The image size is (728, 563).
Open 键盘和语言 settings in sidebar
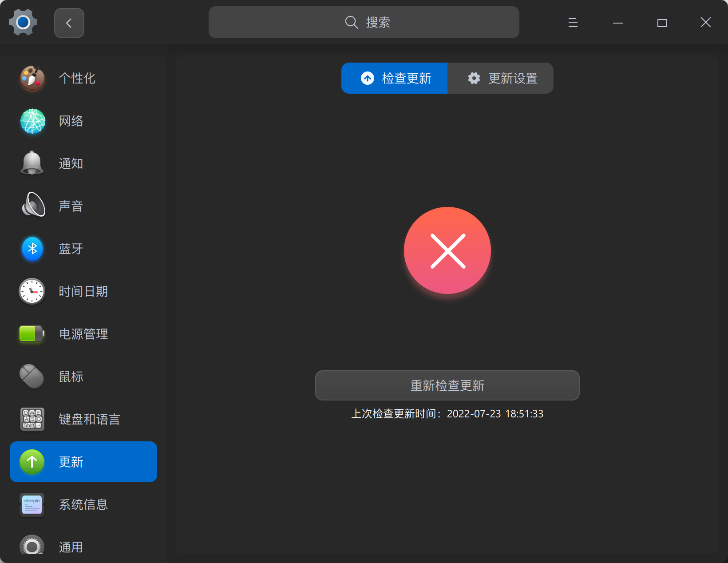83,419
